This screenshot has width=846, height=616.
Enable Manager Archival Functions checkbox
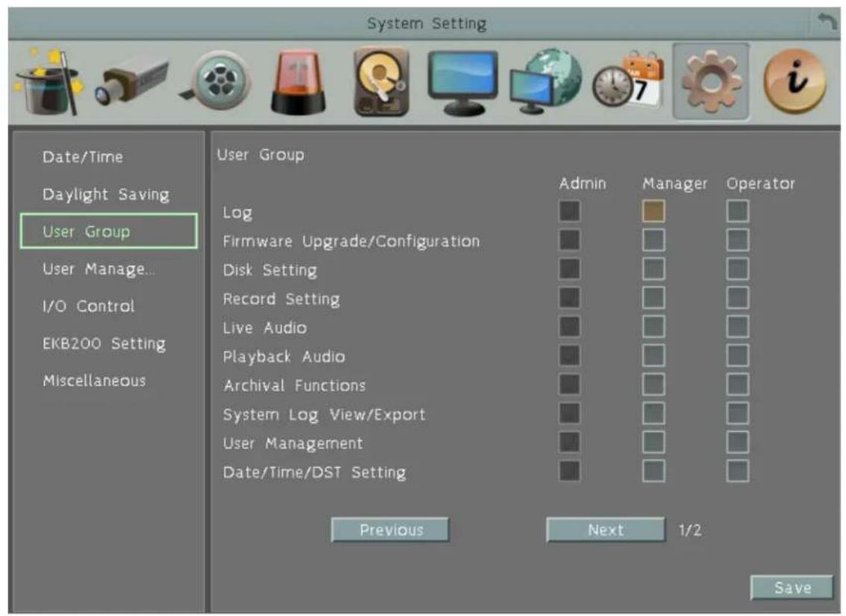coord(654,385)
